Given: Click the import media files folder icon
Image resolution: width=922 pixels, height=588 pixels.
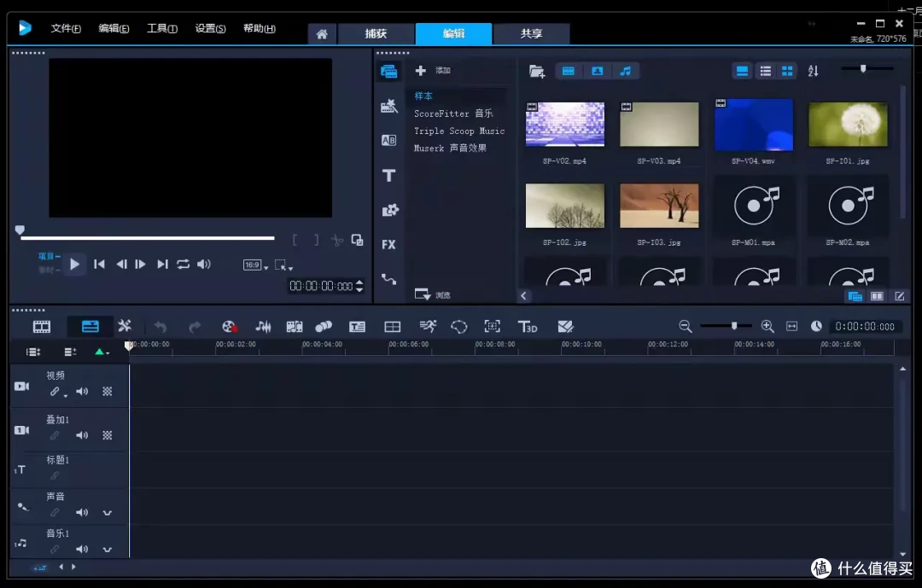Looking at the screenshot, I should click(x=536, y=71).
